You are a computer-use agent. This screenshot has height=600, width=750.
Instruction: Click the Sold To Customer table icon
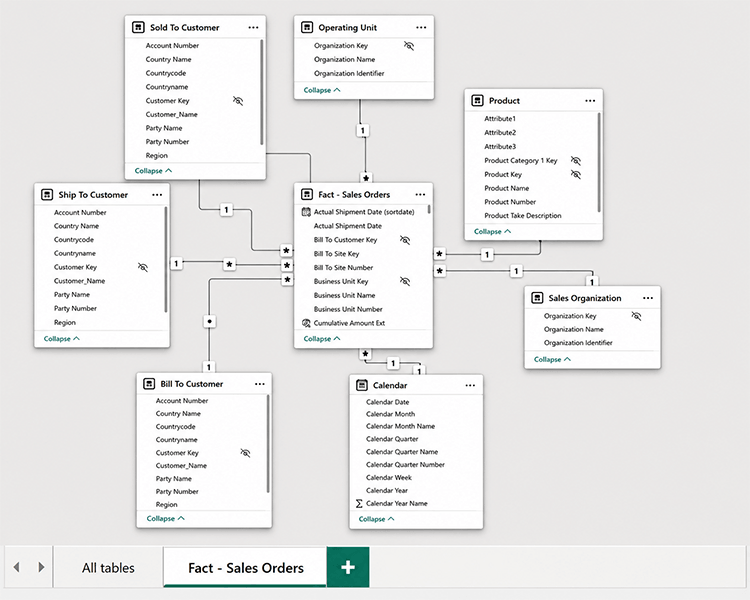(x=138, y=27)
